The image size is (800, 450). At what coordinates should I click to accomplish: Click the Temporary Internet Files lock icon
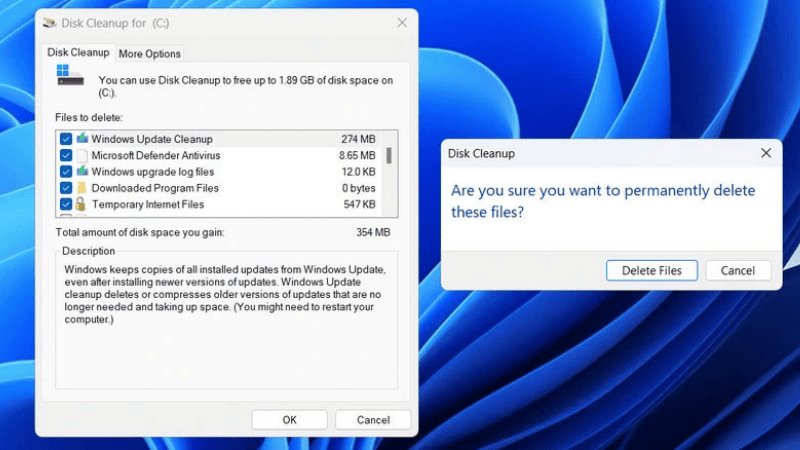click(x=81, y=204)
